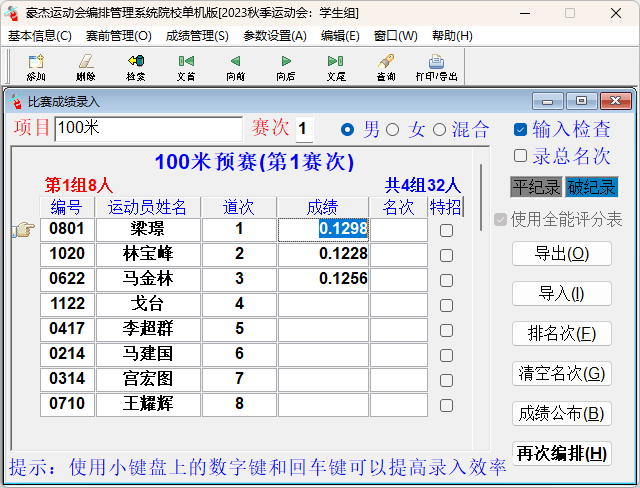Image resolution: width=640 pixels, height=488 pixels.
Task: Click the 导出(O) button
Action: point(562,254)
